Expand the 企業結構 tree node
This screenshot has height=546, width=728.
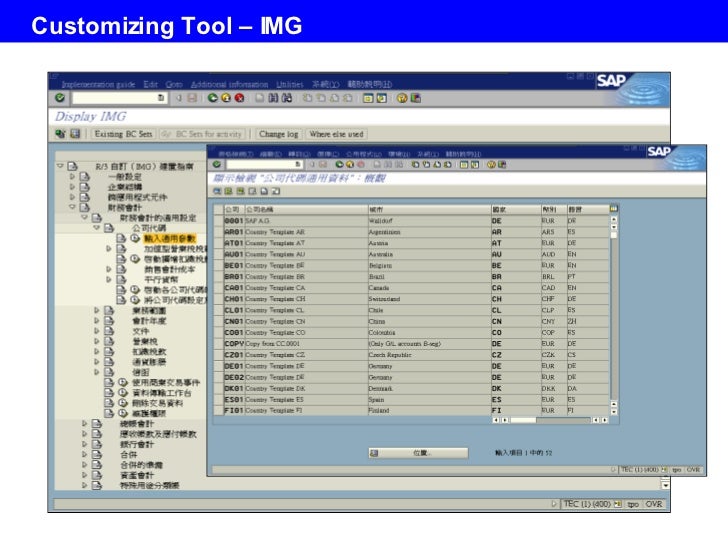pyautogui.click(x=72, y=187)
